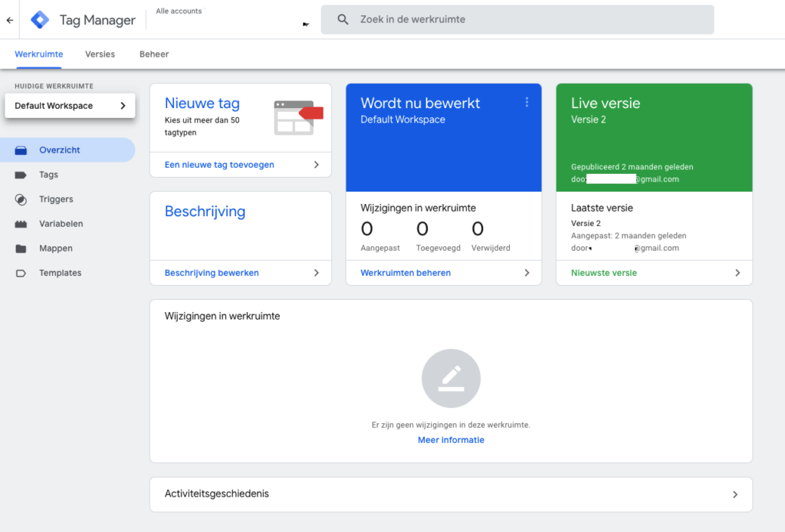Click the back arrow icon
Image resolution: width=785 pixels, height=532 pixels.
[10, 20]
